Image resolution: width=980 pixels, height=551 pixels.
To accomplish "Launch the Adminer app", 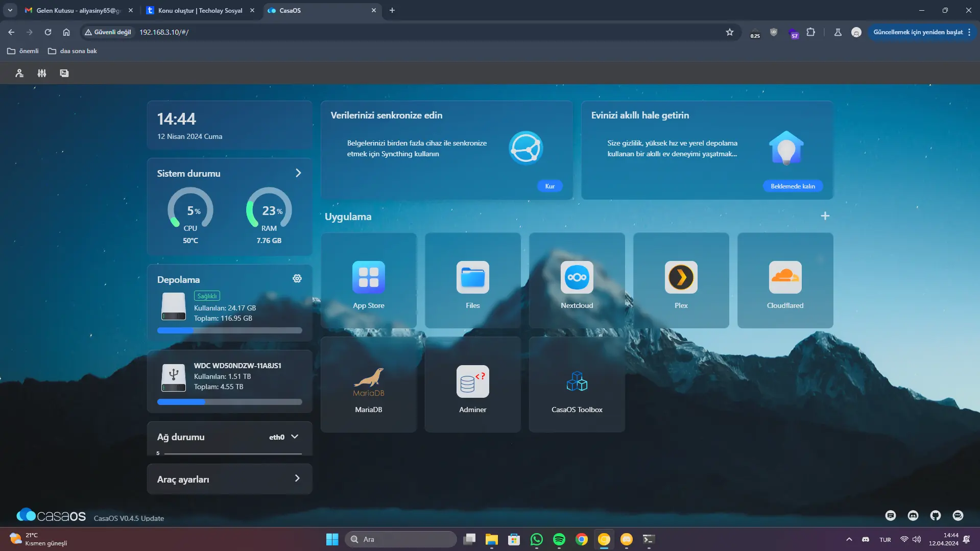I will [473, 385].
